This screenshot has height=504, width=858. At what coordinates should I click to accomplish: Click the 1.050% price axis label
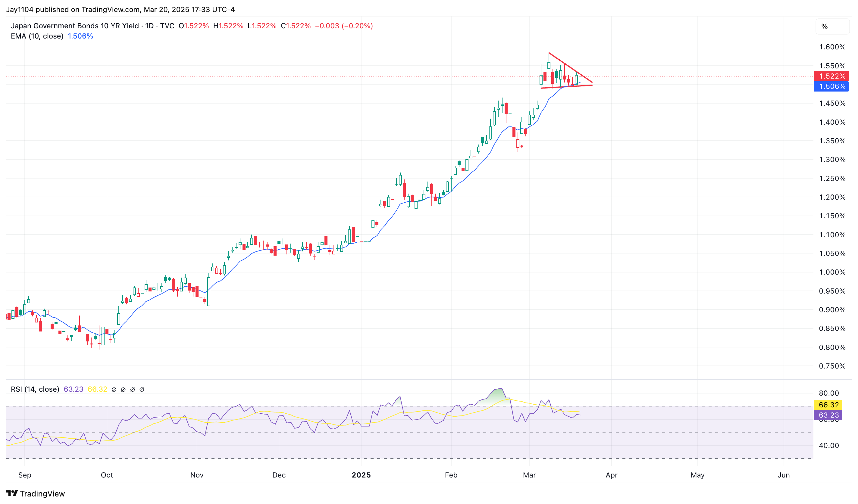pyautogui.click(x=832, y=253)
